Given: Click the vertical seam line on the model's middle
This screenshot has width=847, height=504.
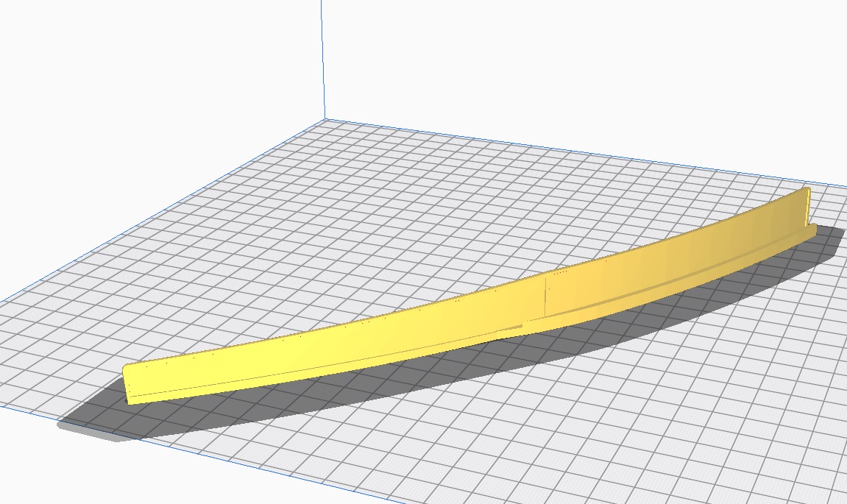Looking at the screenshot, I should 545,296.
